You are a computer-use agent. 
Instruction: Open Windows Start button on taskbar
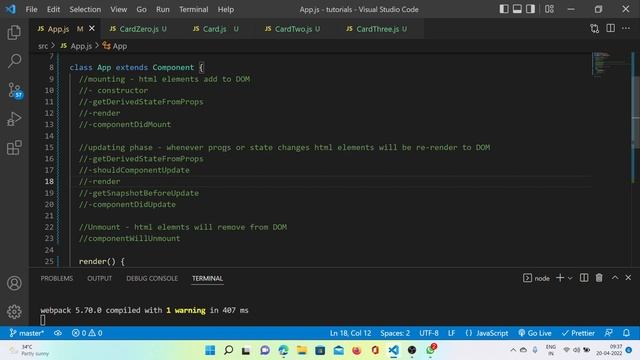(x=210, y=350)
